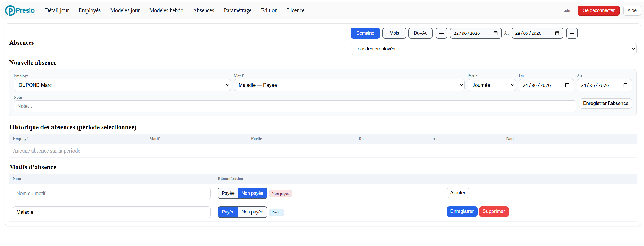The height and width of the screenshot is (246, 644).
Task: Open calendar picker for 22/06/2026 start date
Action: tap(495, 33)
